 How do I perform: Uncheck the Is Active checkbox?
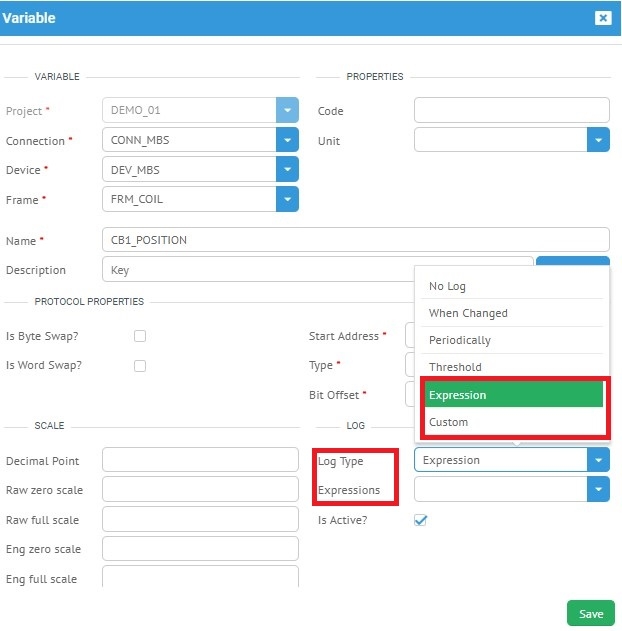point(421,520)
